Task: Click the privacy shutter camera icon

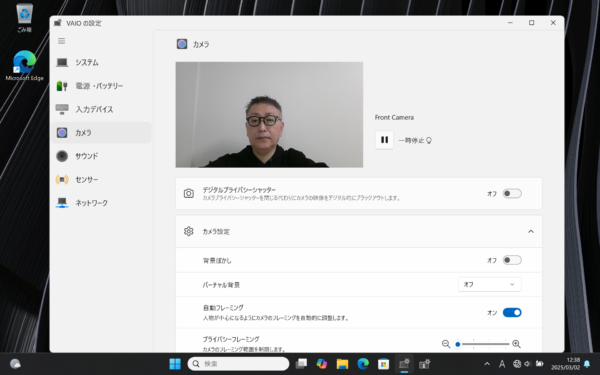Action: click(x=188, y=193)
